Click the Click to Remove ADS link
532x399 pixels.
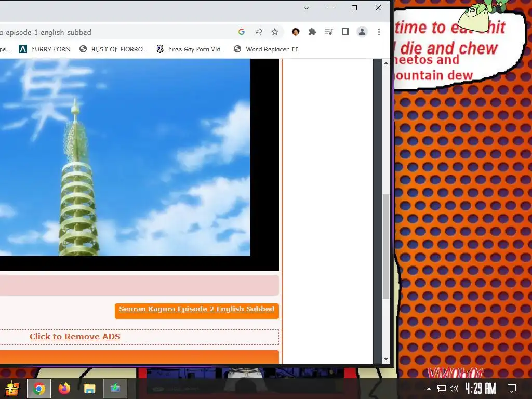(x=75, y=337)
